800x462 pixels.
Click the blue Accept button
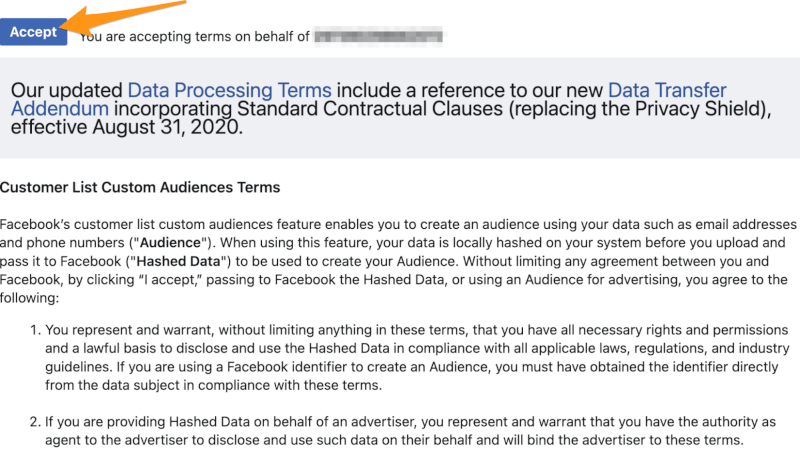33,32
